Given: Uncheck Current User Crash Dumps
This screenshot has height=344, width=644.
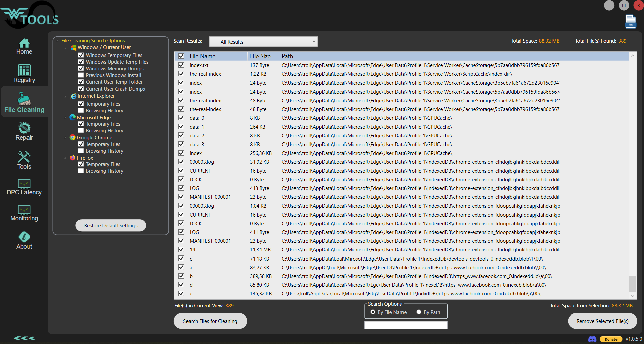Looking at the screenshot, I should pyautogui.click(x=81, y=89).
